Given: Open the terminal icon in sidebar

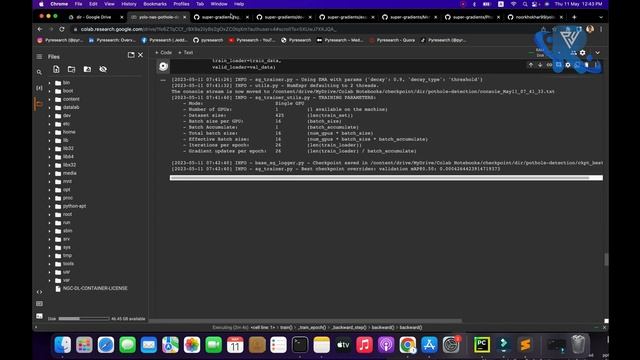Looking at the screenshot, I should point(39,316).
